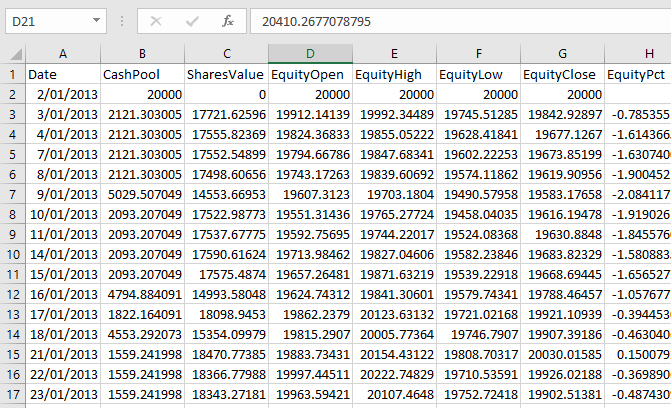671x408 pixels.
Task: Select column G header
Action: tap(562, 54)
